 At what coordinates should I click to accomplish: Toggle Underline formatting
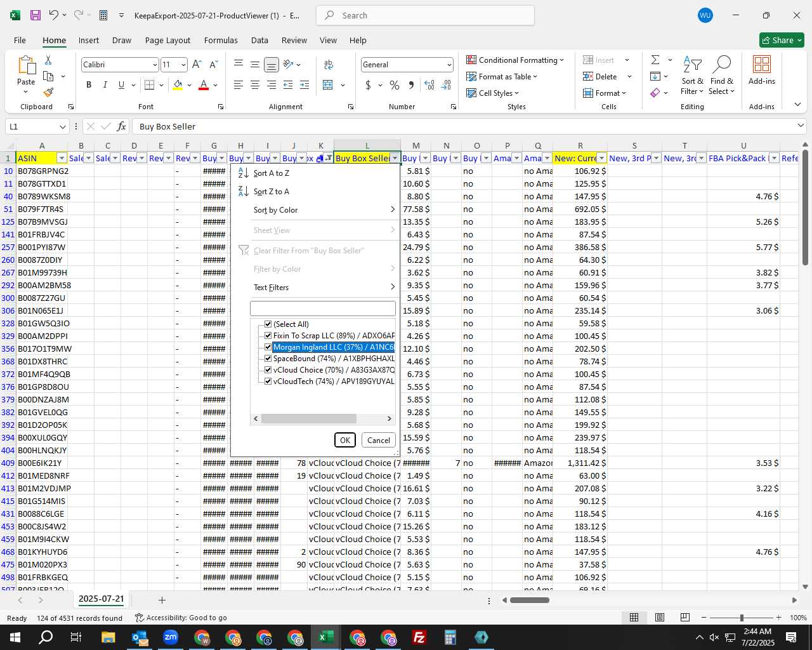coord(121,85)
